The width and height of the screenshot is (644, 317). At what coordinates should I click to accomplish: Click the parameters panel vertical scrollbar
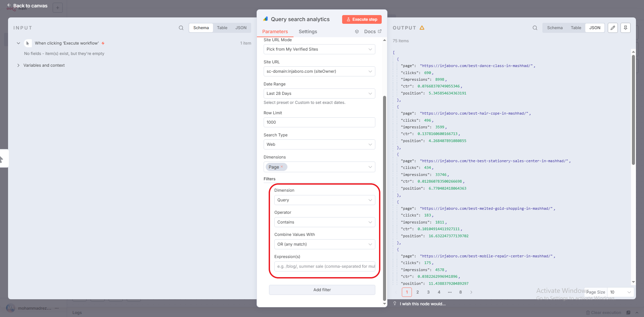point(384,198)
